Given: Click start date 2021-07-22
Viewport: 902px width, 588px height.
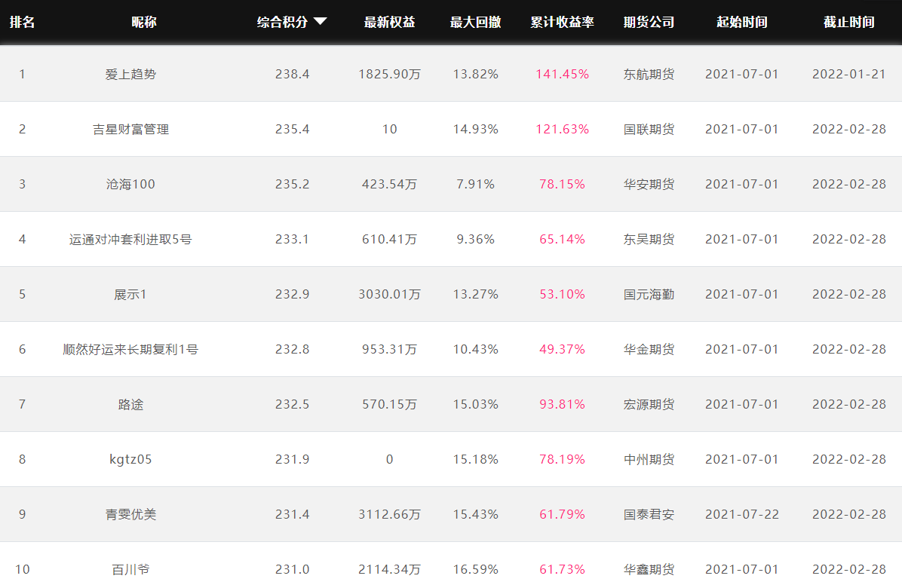Looking at the screenshot, I should (x=741, y=514).
